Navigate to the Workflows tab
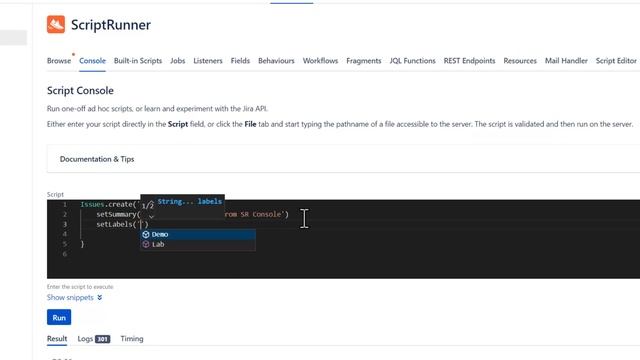 click(320, 61)
